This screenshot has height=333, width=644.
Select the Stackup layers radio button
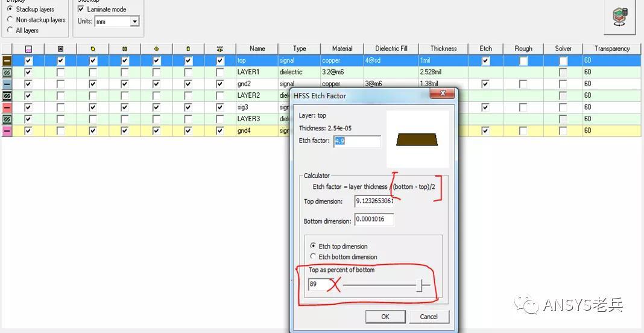point(10,8)
